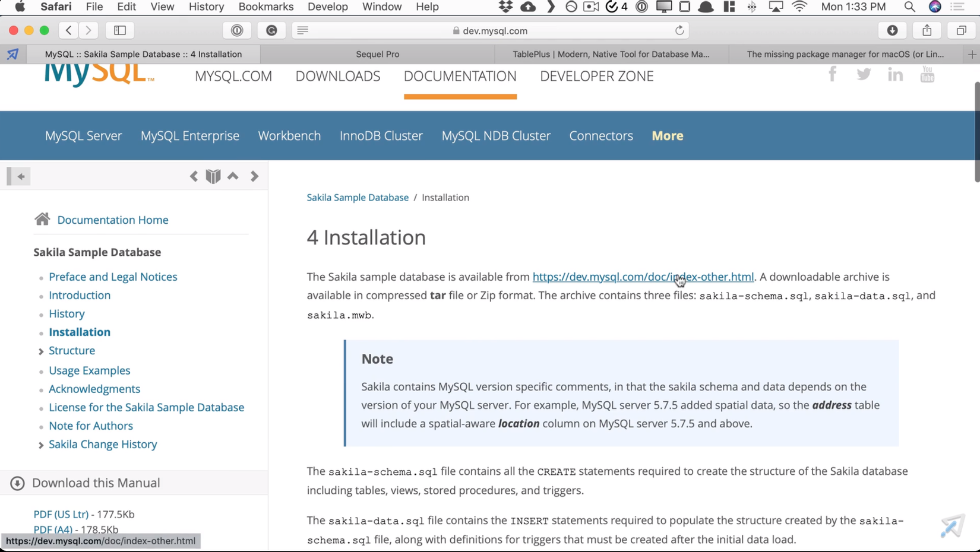Open the Usage Examples section
Screen dimensions: 980x552
[90, 370]
